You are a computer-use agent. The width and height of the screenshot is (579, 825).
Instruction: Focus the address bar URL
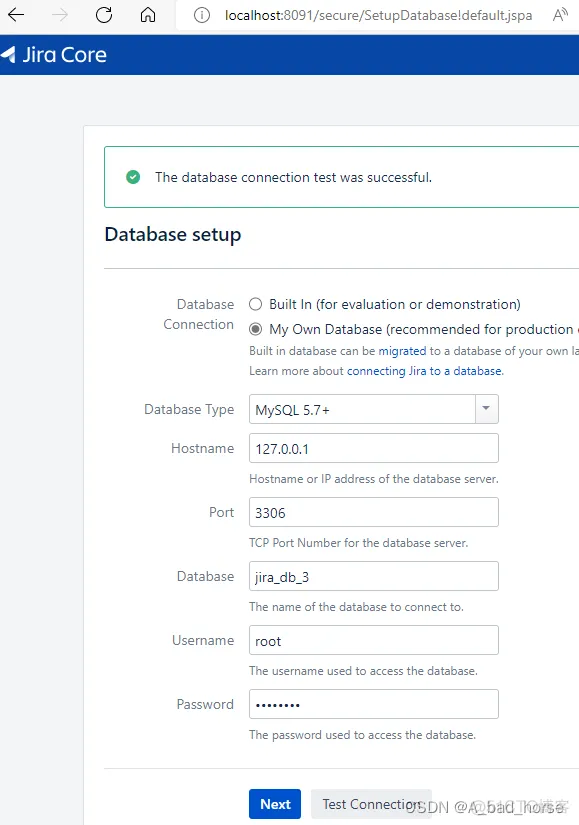(378, 15)
